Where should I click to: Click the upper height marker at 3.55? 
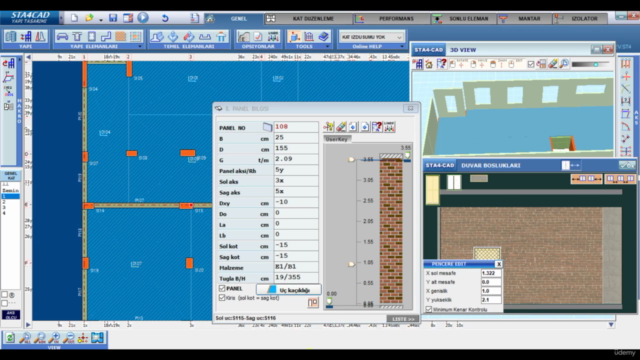351,160
